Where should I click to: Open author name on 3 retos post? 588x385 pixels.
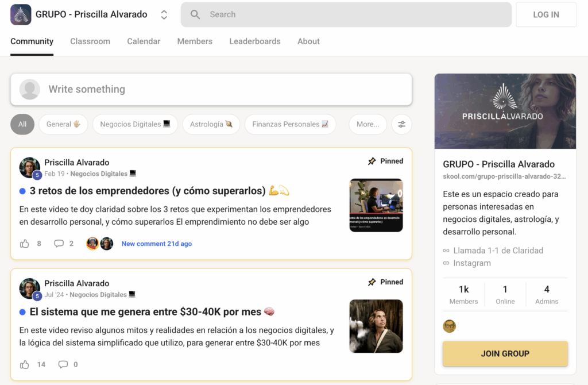click(77, 163)
